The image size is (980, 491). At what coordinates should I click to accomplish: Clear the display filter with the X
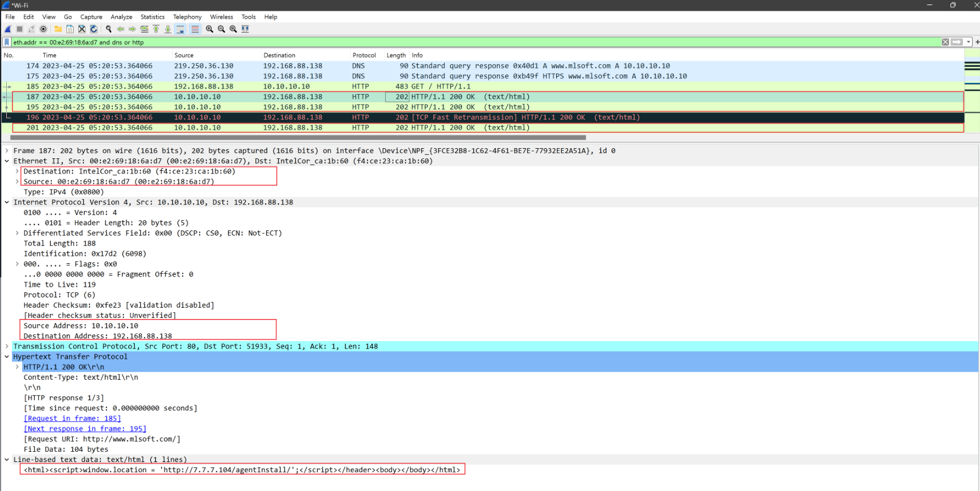point(945,42)
